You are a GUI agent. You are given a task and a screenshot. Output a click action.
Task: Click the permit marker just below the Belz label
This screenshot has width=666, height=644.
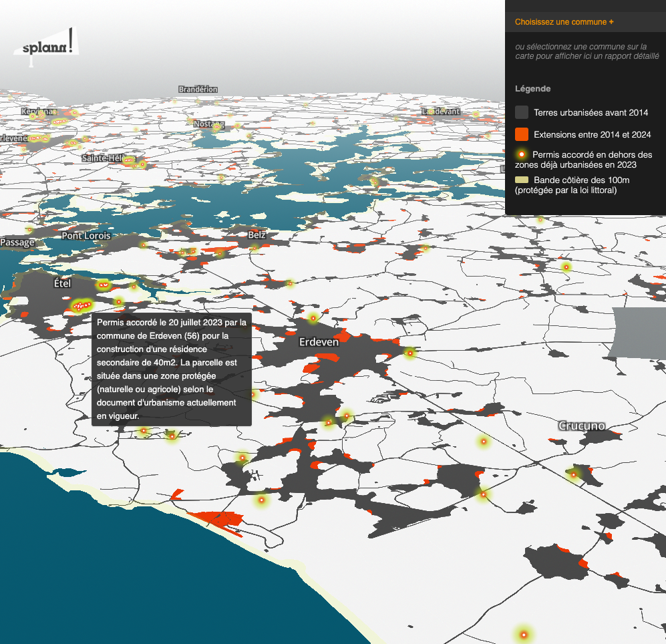click(254, 248)
